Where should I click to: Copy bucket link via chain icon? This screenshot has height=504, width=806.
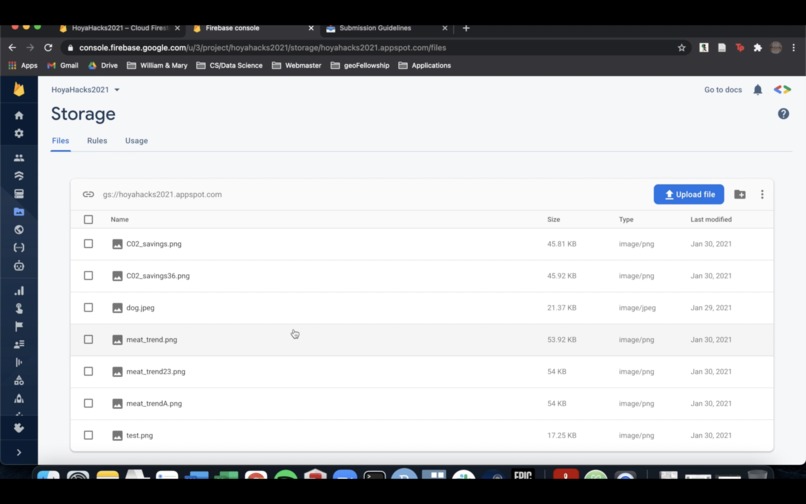click(88, 194)
